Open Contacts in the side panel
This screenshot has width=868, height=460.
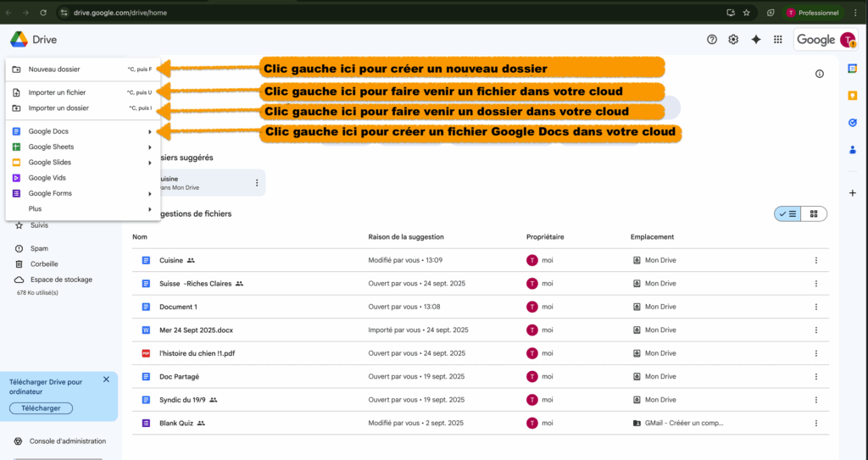(x=853, y=150)
